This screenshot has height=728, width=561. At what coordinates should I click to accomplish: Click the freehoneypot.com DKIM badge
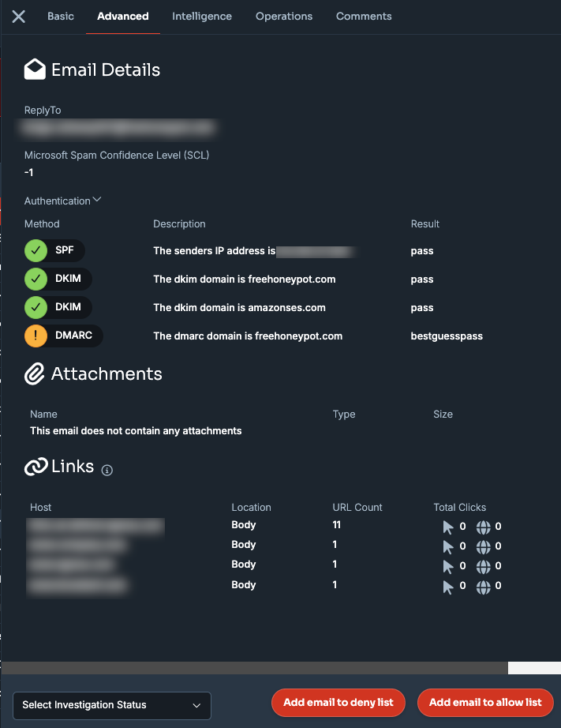(x=58, y=279)
